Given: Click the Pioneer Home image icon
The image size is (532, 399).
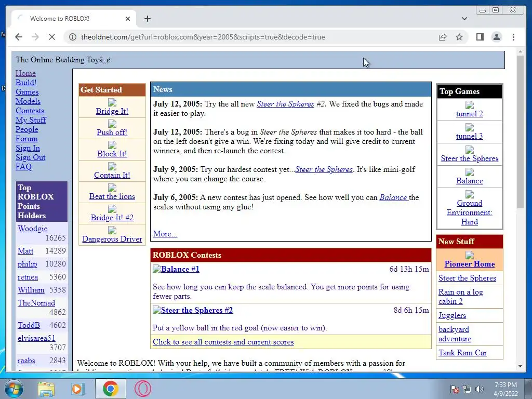Looking at the screenshot, I should (x=470, y=255).
